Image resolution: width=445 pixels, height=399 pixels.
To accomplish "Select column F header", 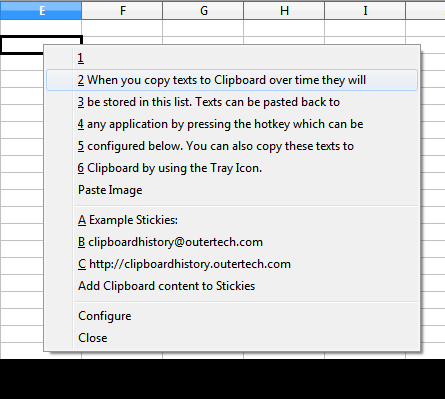I will tap(122, 11).
